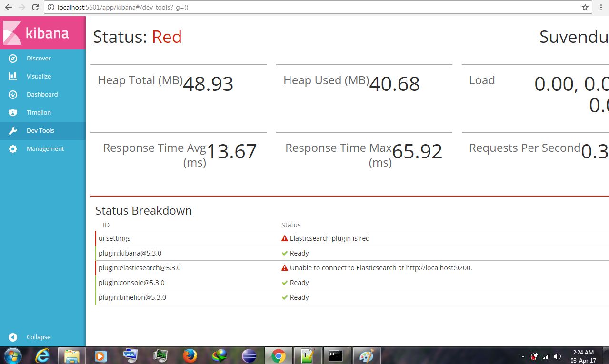Click the green checkmark for plugin:console@5.3.0
Image resolution: width=609 pixels, height=364 pixels.
285,283
